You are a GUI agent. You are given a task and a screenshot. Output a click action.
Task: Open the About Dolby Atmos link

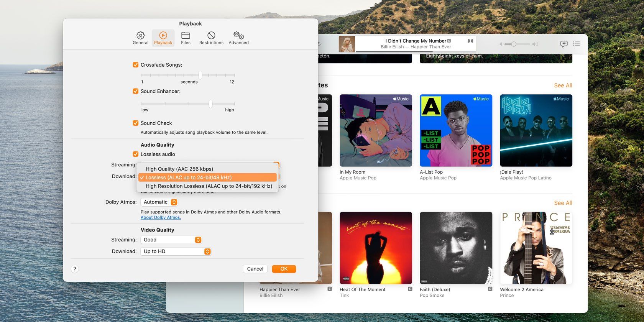(x=161, y=217)
